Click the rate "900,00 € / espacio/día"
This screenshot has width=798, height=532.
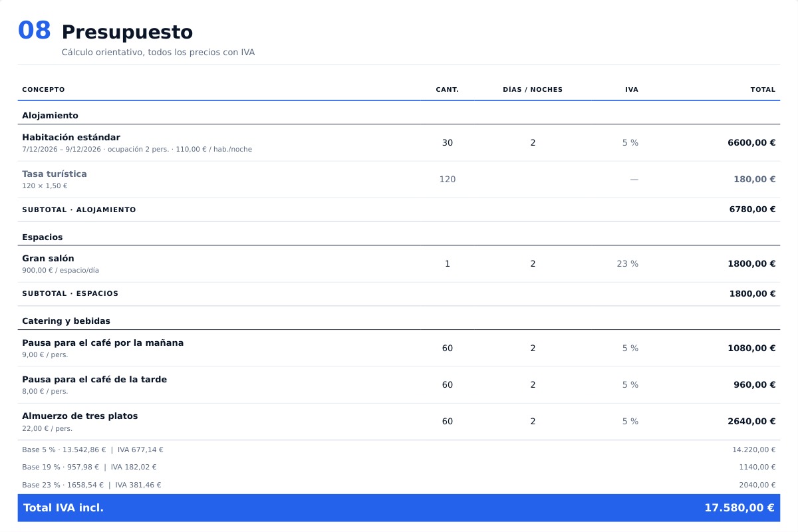click(x=61, y=271)
